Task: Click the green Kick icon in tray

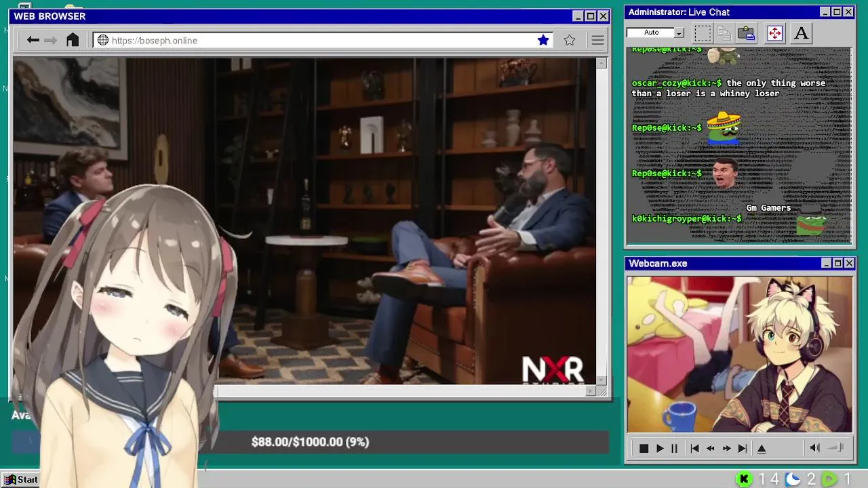Action: coord(745,479)
